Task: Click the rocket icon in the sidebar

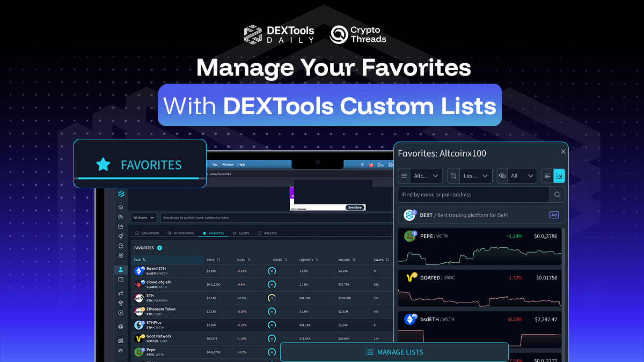Action: [121, 236]
